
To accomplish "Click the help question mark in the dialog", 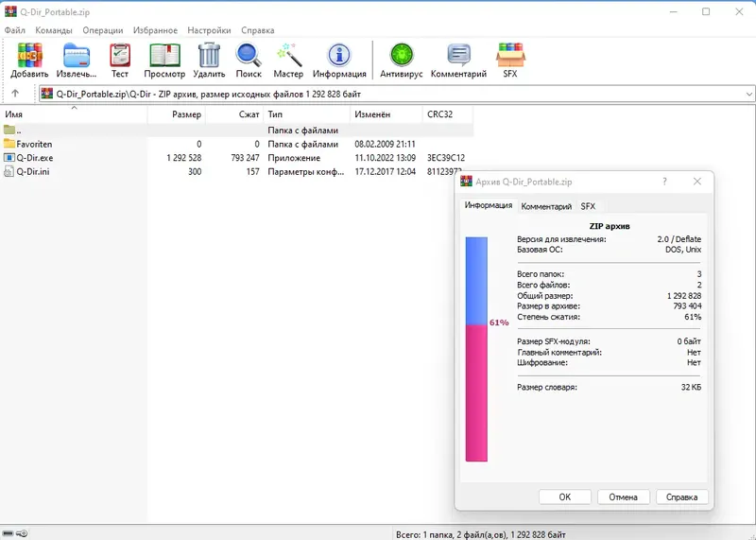I will tap(665, 182).
